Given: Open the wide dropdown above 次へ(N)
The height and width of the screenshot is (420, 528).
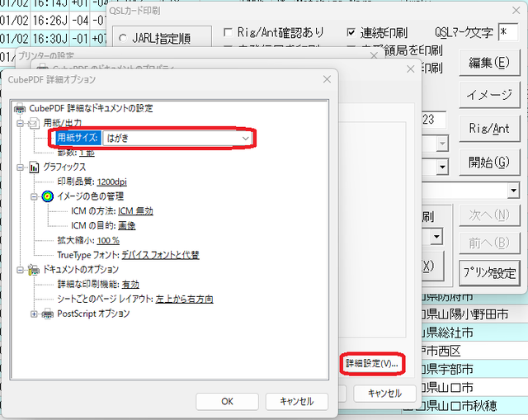Looking at the screenshot, I should 513,191.
